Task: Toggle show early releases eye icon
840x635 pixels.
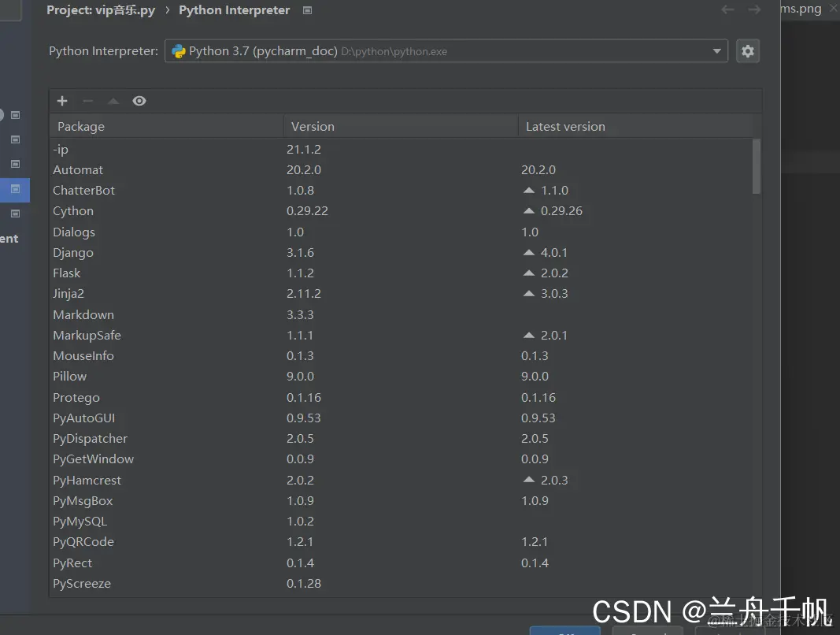Action: click(139, 101)
